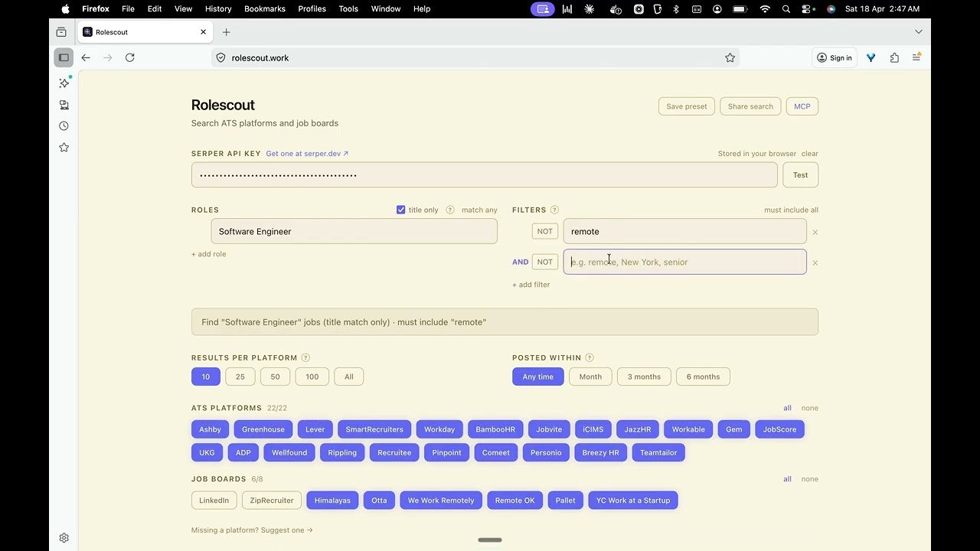
Task: Open list all tabs chevron
Action: pos(919,32)
